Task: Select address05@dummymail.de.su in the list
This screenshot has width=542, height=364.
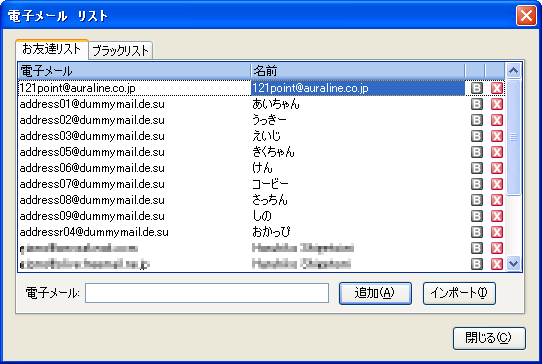Action: coord(92,152)
